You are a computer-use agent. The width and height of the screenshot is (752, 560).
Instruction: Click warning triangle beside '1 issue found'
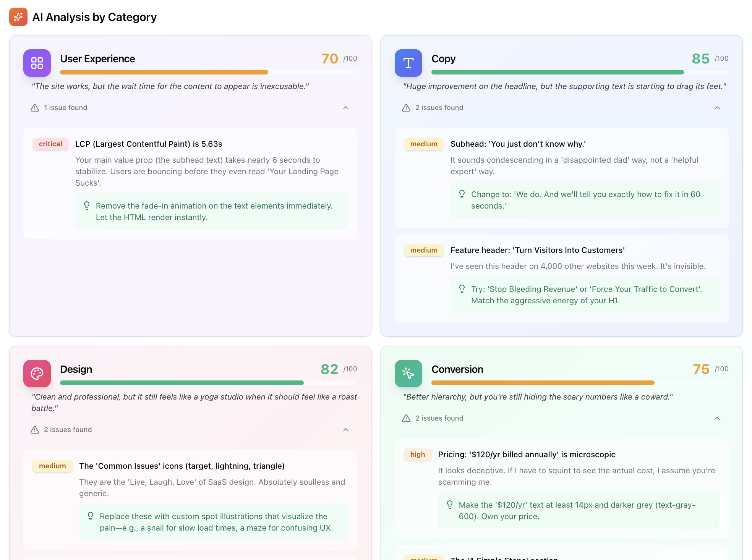point(35,108)
